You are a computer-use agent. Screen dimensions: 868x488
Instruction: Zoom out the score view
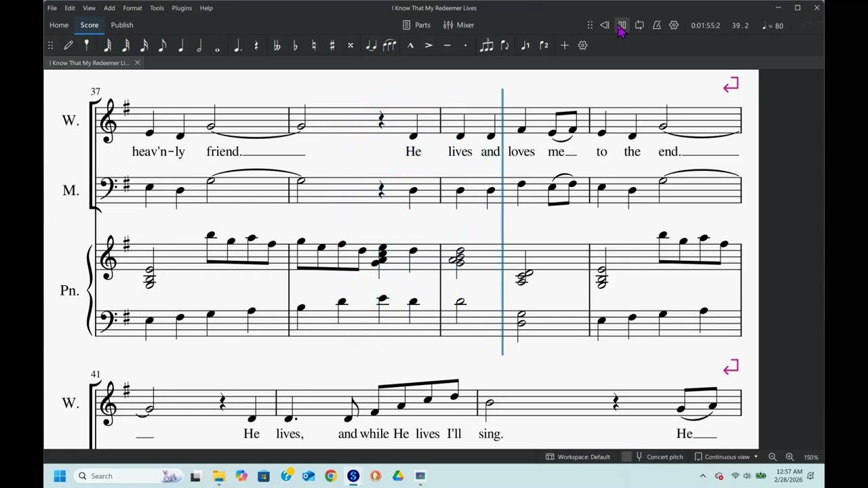[772, 457]
